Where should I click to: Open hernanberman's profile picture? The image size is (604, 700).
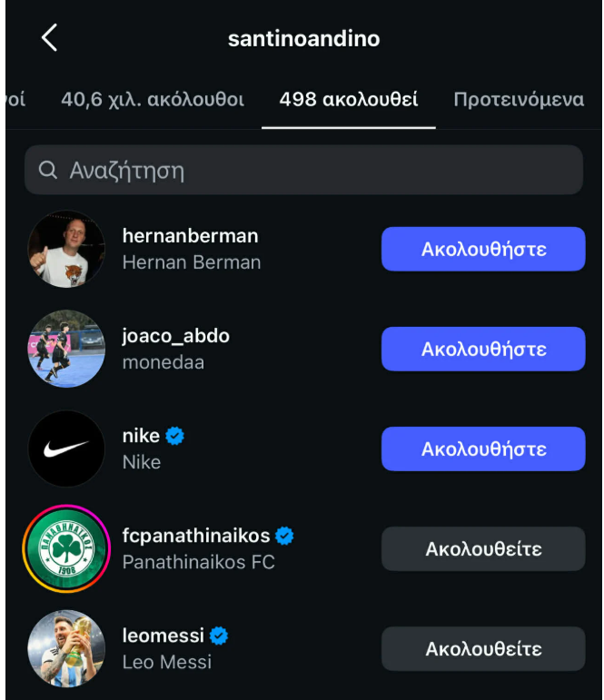tap(66, 249)
